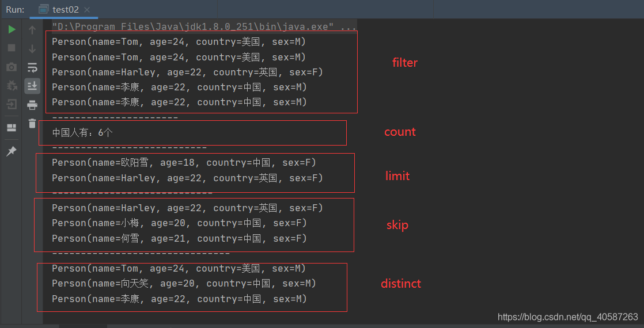
Task: Click the line '中国人有：6个'
Action: pos(82,132)
